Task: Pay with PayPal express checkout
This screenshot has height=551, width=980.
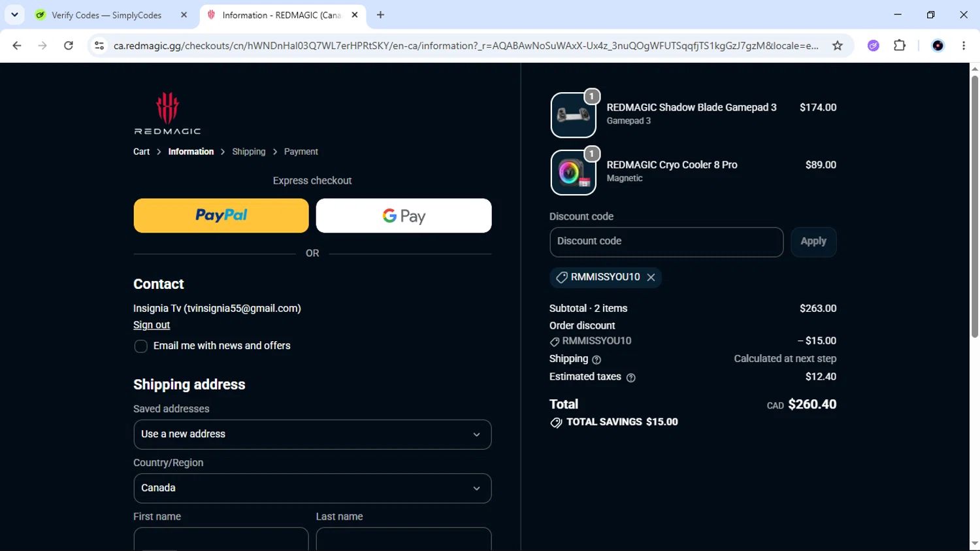Action: click(x=221, y=216)
